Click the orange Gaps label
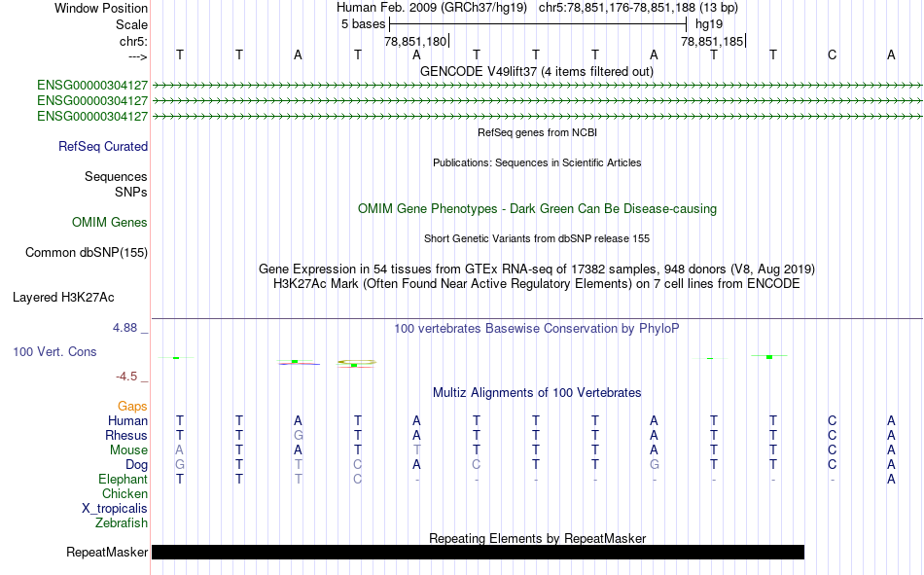The width and height of the screenshot is (924, 575). 132,407
